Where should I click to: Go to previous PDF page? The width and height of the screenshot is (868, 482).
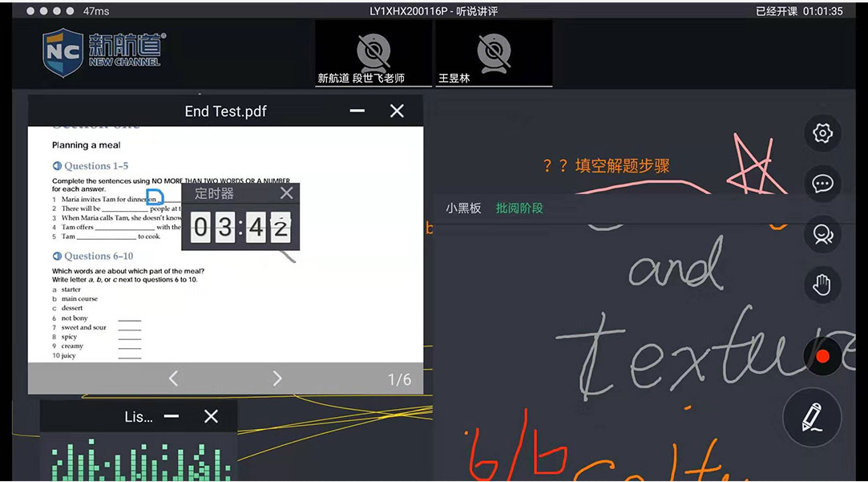point(173,379)
